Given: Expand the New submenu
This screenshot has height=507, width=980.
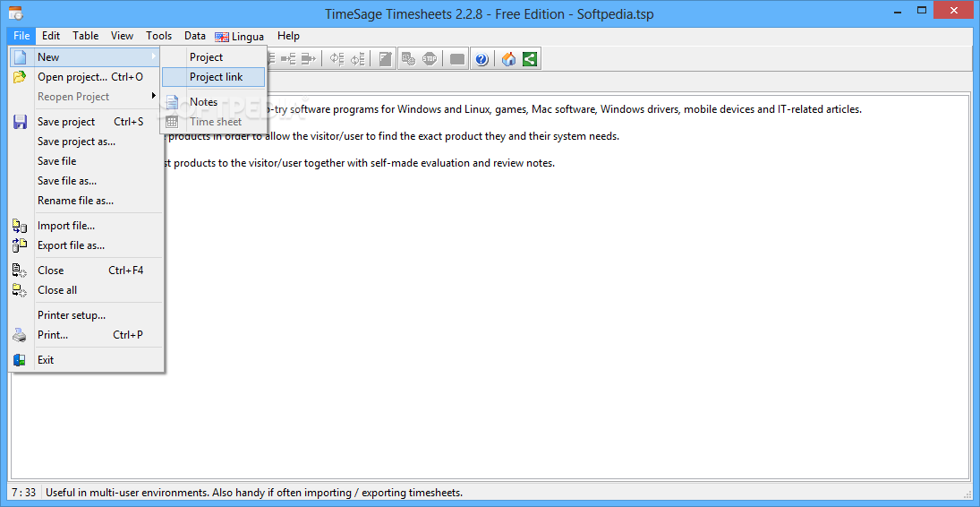Looking at the screenshot, I should 86,57.
